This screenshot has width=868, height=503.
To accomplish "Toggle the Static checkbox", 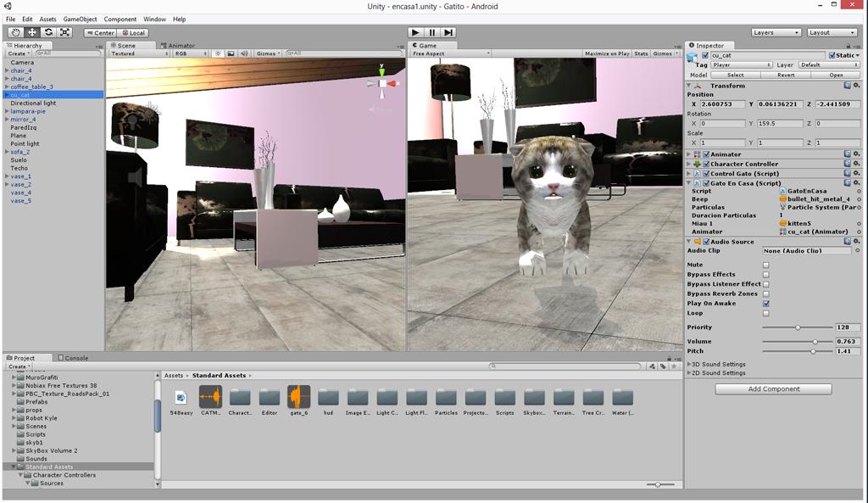I will coord(832,55).
